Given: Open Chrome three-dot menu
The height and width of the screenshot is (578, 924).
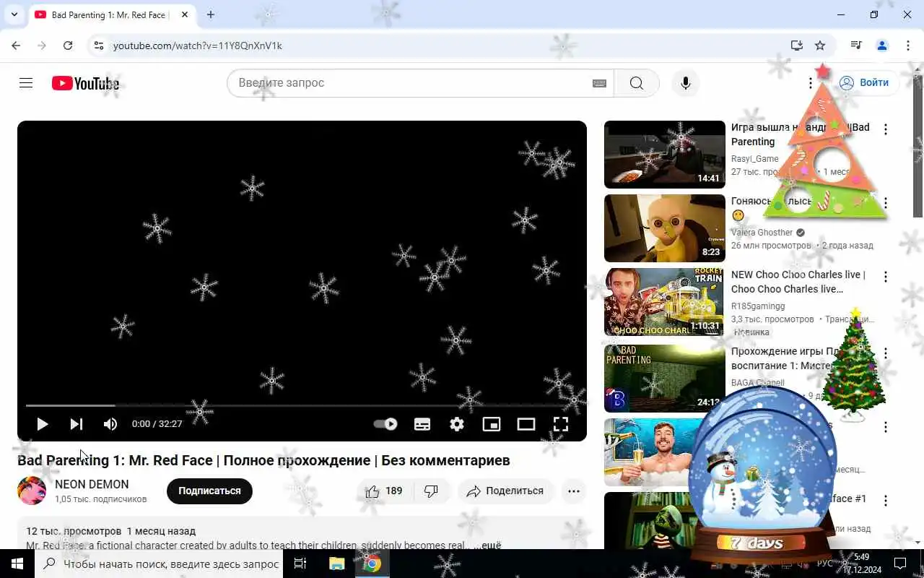Looking at the screenshot, I should (x=908, y=46).
